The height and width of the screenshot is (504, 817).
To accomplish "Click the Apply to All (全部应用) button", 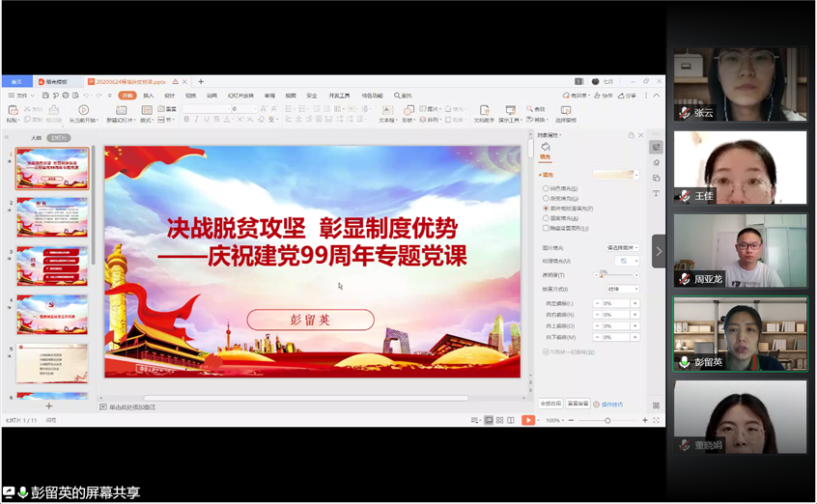I will point(549,404).
